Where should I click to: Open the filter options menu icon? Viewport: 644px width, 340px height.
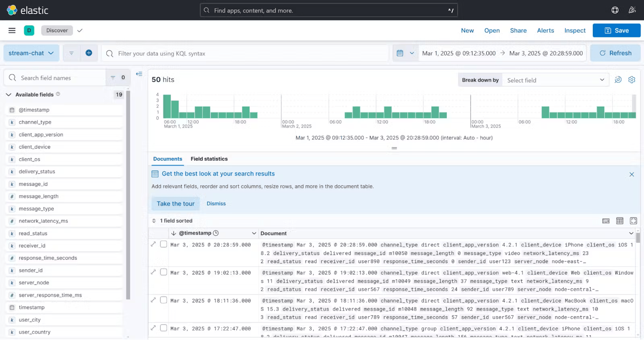tap(71, 53)
